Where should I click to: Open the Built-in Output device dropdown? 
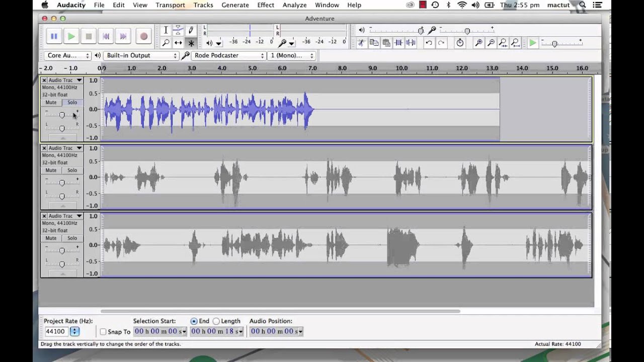point(141,55)
